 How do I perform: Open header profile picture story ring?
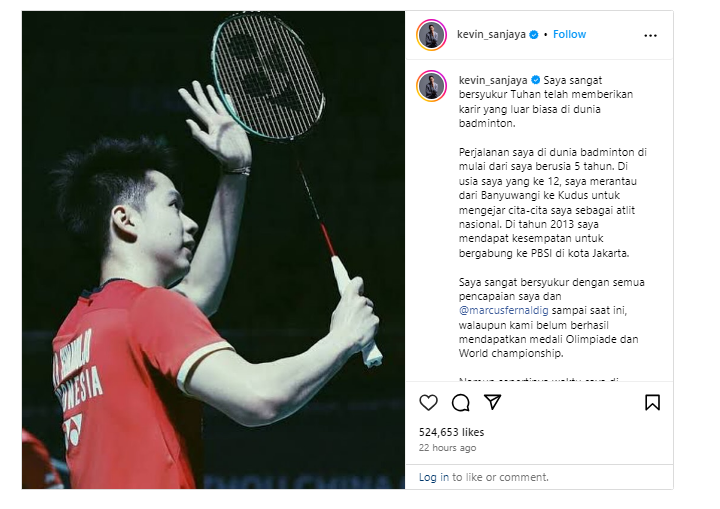click(431, 35)
